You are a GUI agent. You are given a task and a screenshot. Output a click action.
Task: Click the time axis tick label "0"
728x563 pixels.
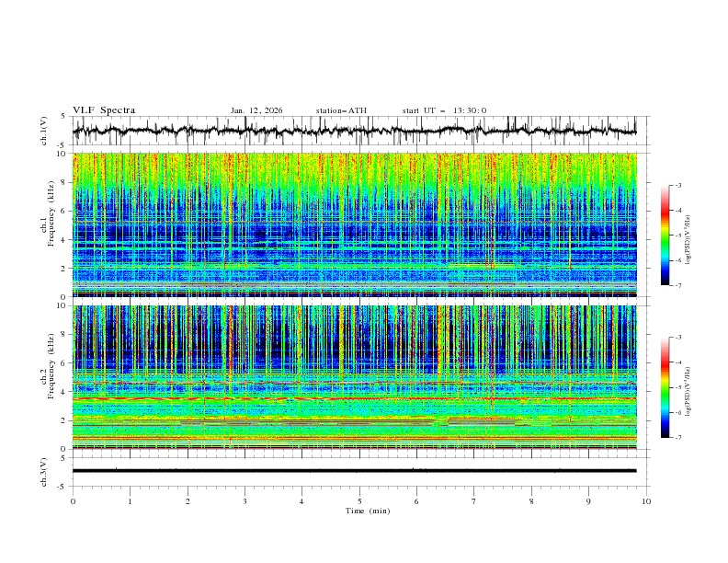click(x=73, y=501)
